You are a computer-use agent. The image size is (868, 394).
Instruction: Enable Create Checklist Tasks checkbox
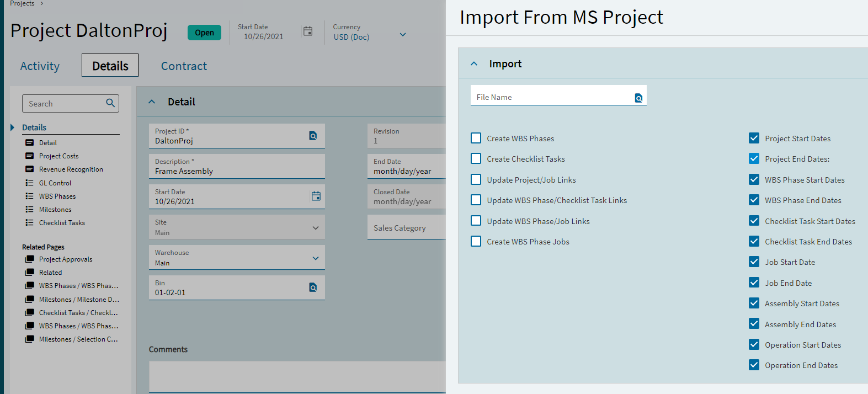tap(476, 158)
